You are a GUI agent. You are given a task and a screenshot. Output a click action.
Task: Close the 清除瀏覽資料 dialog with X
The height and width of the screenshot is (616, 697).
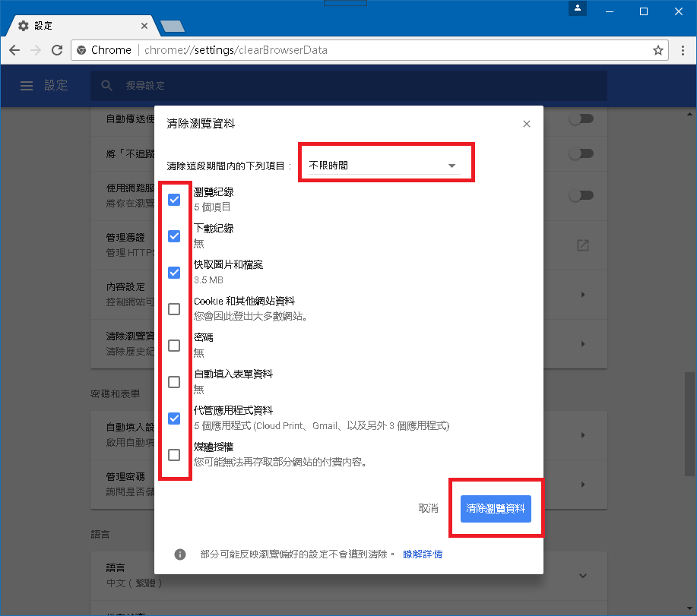527,124
